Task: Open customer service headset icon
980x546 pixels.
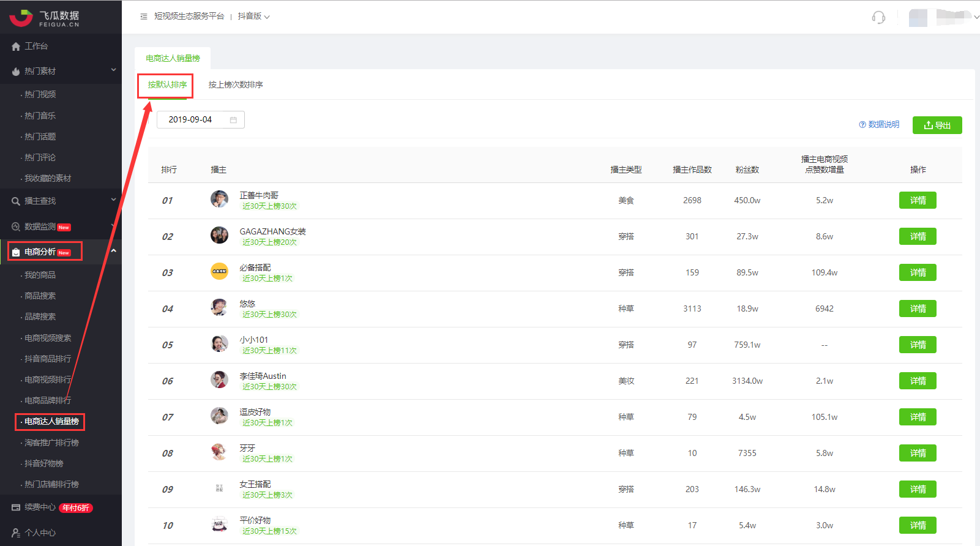Action: [878, 17]
